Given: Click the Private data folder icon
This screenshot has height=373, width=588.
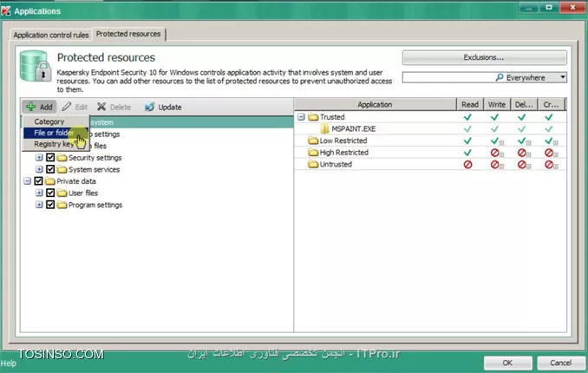Looking at the screenshot, I should tap(50, 181).
